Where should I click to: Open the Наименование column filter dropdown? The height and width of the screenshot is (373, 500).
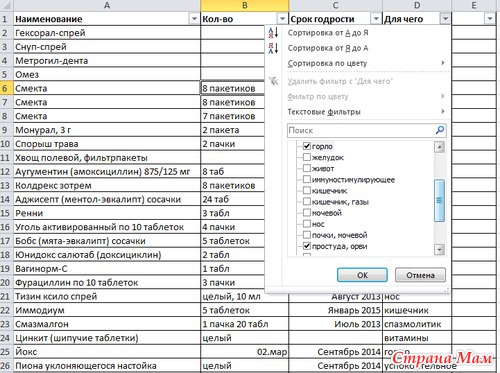[194, 19]
